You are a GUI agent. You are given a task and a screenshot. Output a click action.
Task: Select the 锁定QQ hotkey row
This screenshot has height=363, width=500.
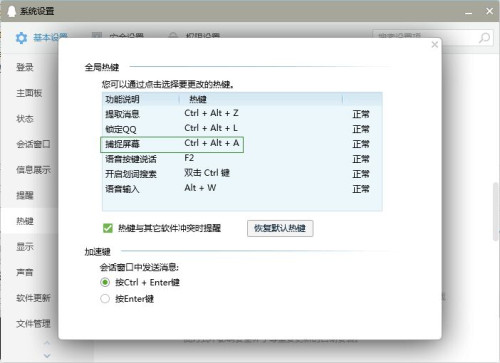pos(242,129)
